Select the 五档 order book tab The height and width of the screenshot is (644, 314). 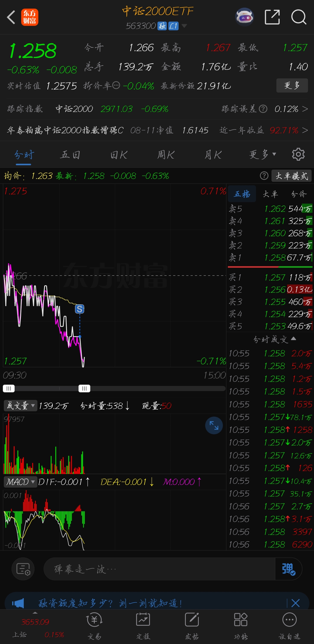[x=242, y=194]
